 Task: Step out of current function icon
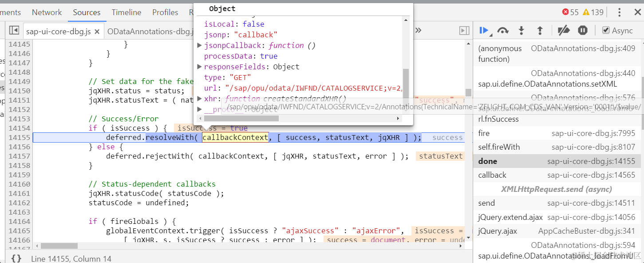click(540, 31)
